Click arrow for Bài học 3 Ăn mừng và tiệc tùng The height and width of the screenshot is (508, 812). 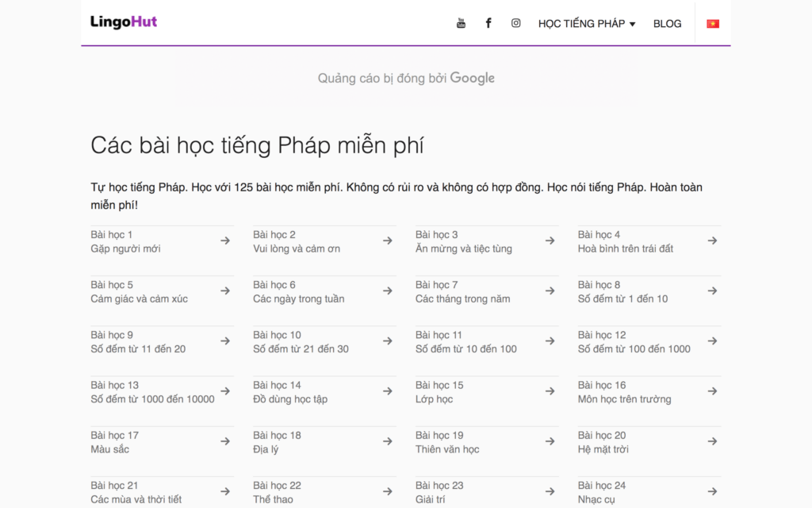click(550, 241)
